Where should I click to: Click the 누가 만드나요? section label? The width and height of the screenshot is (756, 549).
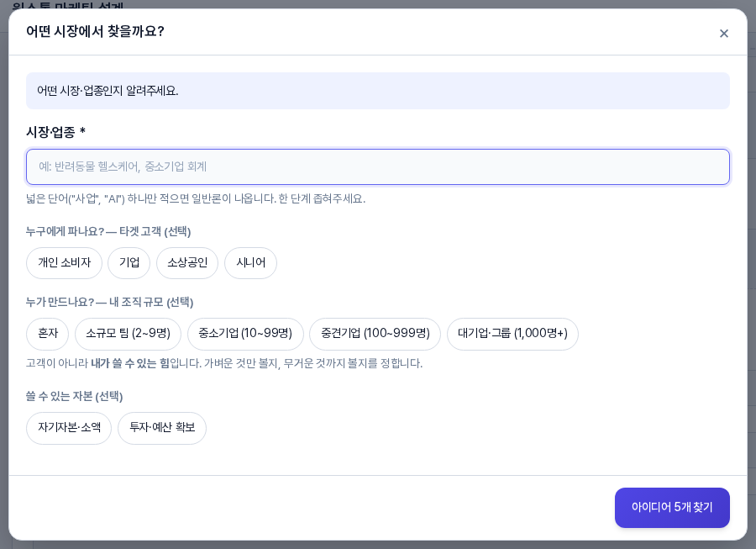click(109, 303)
